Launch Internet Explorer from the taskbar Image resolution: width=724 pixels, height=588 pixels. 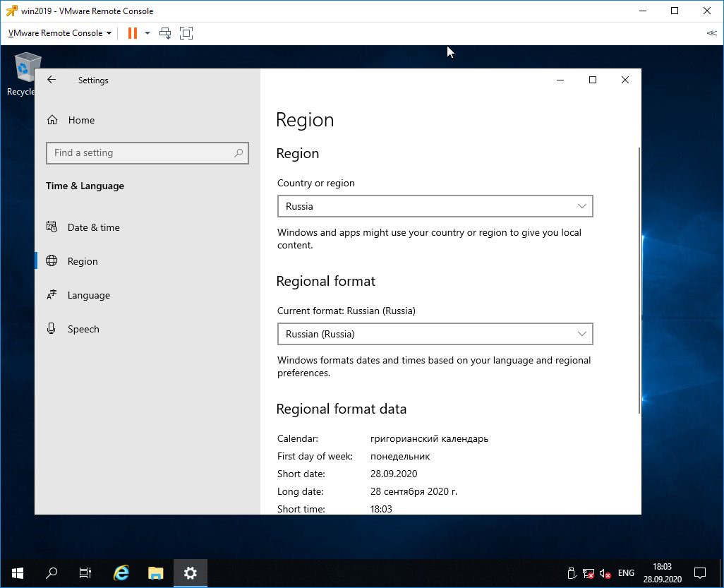point(121,573)
